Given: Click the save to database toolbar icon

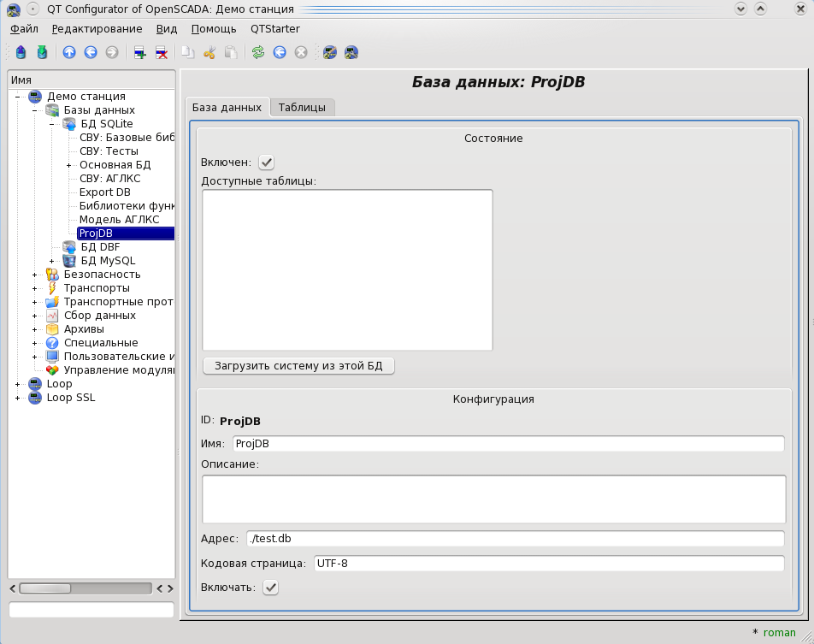Looking at the screenshot, I should point(42,52).
